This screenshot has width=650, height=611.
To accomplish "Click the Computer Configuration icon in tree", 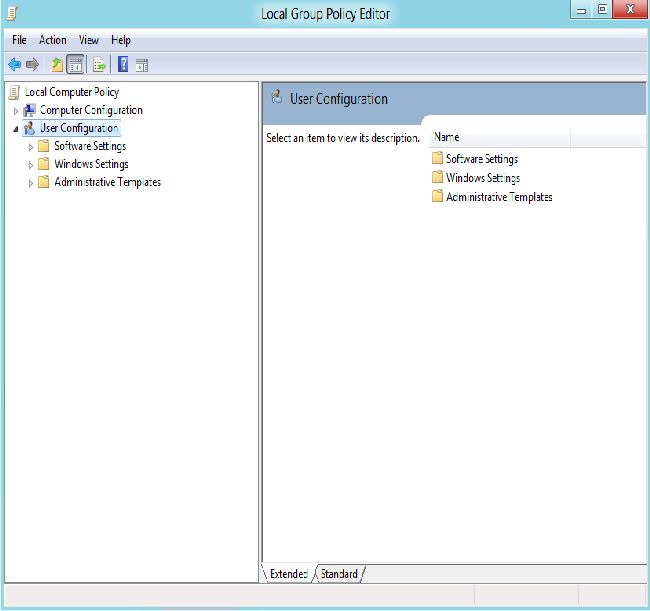I will pyautogui.click(x=29, y=110).
